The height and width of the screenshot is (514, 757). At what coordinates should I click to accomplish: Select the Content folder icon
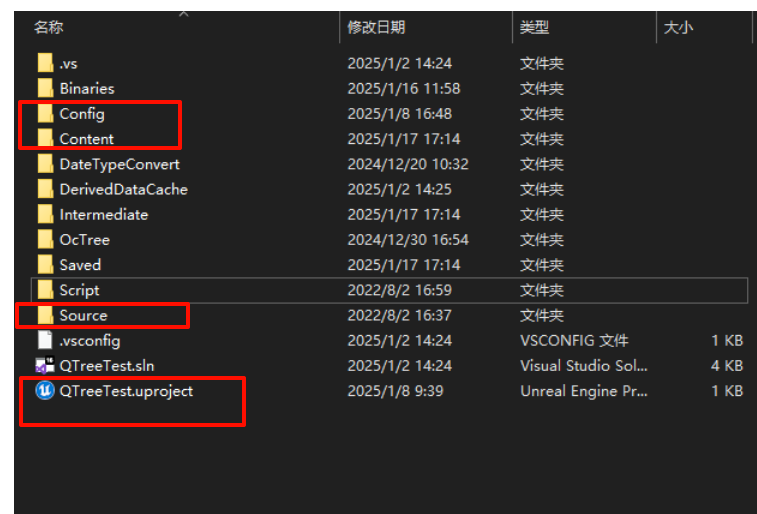[x=44, y=139]
